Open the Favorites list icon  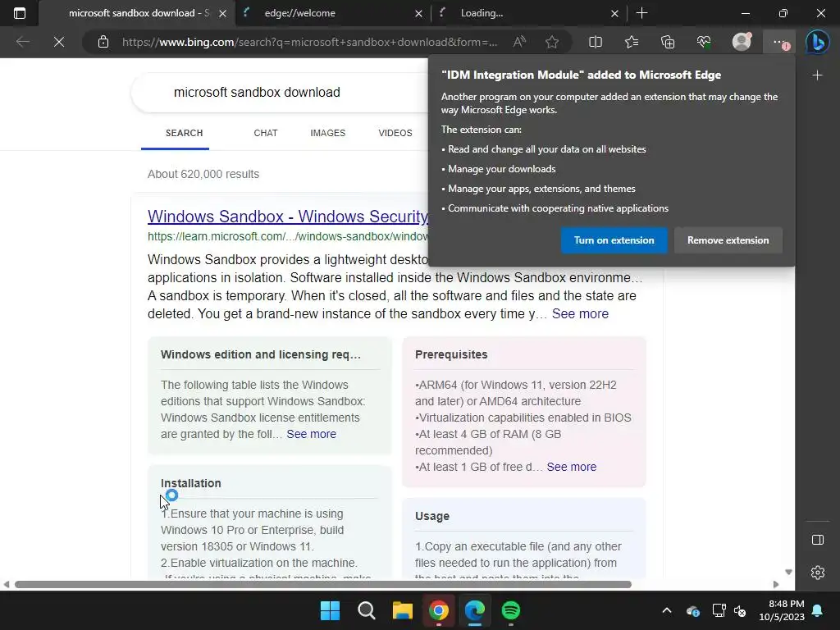[632, 42]
